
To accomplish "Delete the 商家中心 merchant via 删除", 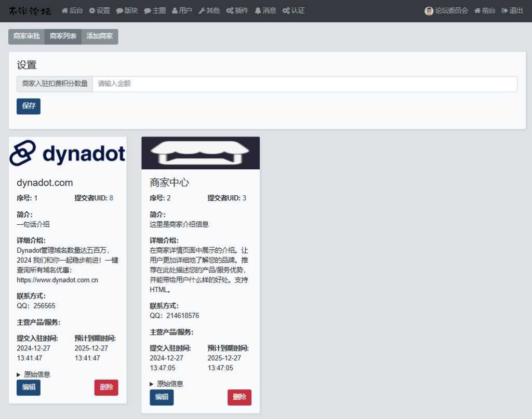I will [239, 397].
